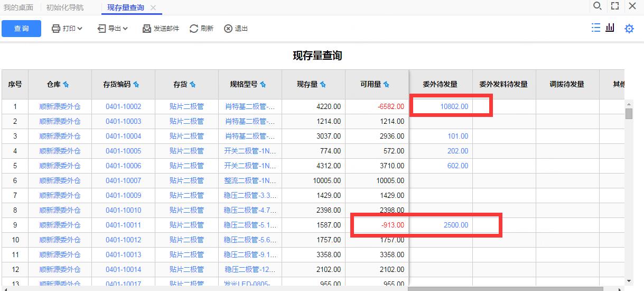This screenshot has width=644, height=291.
Task: Open inventory code 0401-10003 link
Action: pos(124,121)
